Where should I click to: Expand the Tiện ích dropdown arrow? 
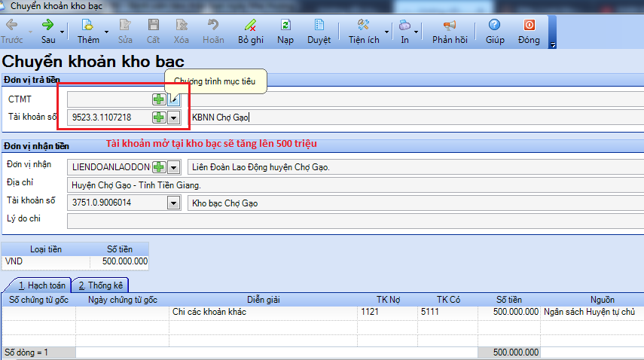(x=386, y=32)
